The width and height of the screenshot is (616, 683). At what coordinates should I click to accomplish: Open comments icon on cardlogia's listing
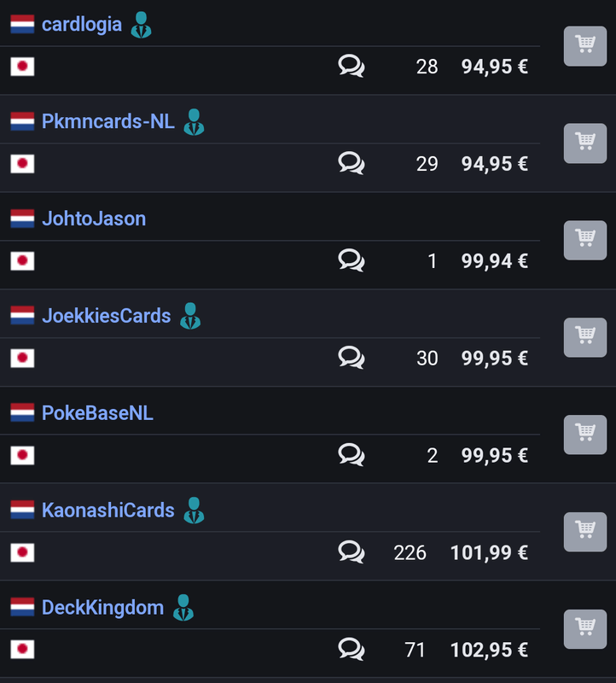(x=351, y=66)
